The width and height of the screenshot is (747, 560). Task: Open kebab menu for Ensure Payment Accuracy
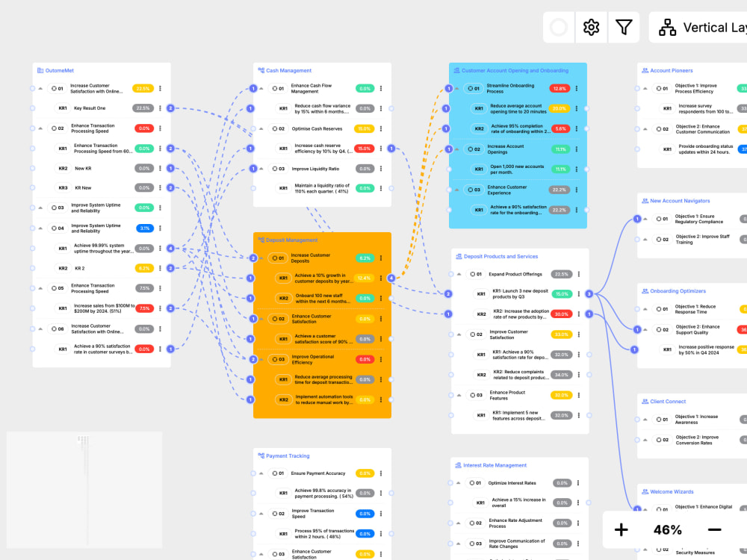(x=381, y=473)
